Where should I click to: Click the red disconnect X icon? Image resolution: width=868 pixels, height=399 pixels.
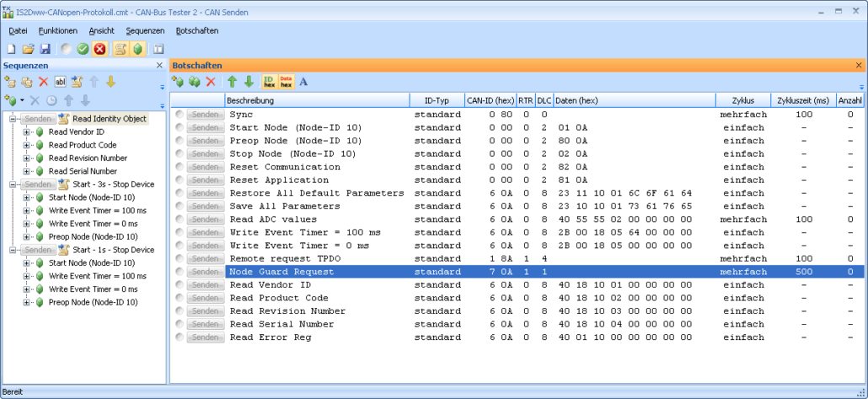click(99, 49)
